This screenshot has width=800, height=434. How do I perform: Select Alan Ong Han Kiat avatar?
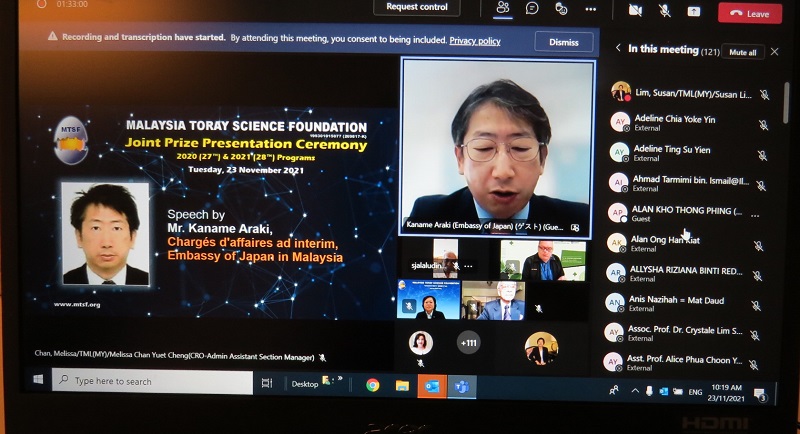point(616,243)
